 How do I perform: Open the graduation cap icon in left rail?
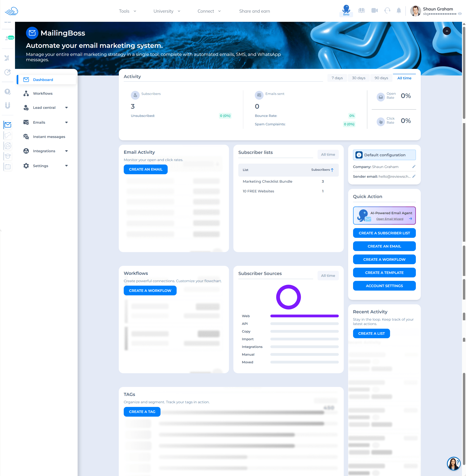pyautogui.click(x=8, y=156)
